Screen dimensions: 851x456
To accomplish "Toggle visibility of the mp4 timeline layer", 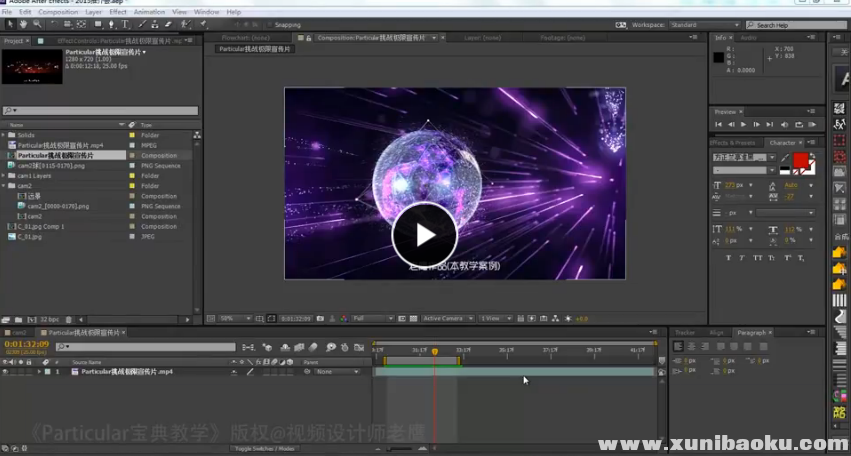I will [x=5, y=371].
